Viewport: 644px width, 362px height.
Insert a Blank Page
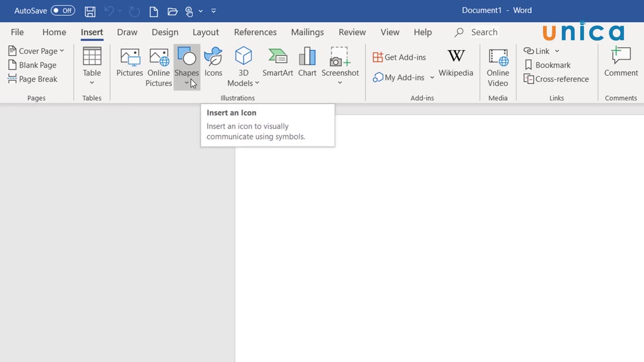point(32,65)
